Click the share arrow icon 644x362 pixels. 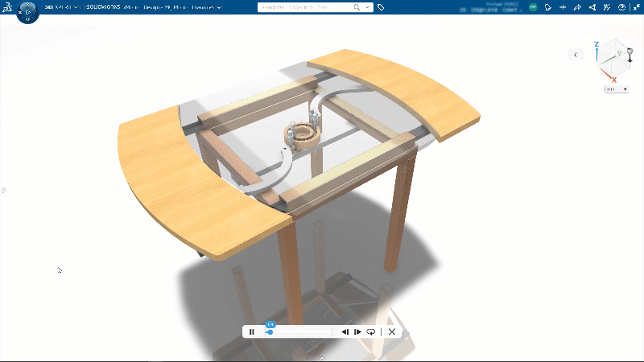coord(577,7)
